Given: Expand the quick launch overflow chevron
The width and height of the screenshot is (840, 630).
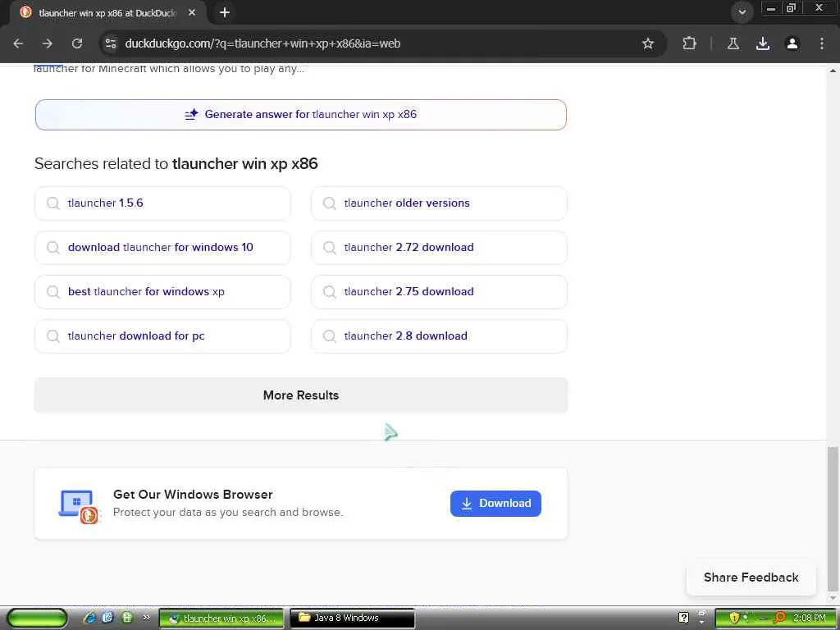Looking at the screenshot, I should (x=146, y=618).
